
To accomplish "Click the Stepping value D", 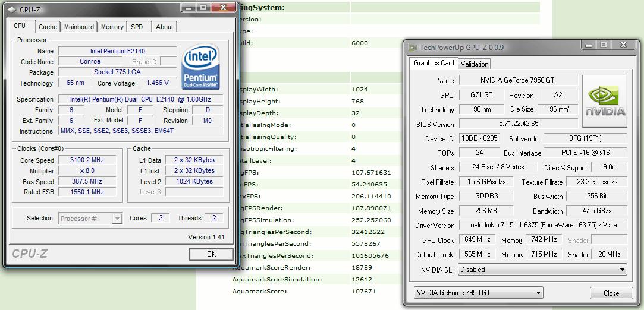I will [x=208, y=110].
